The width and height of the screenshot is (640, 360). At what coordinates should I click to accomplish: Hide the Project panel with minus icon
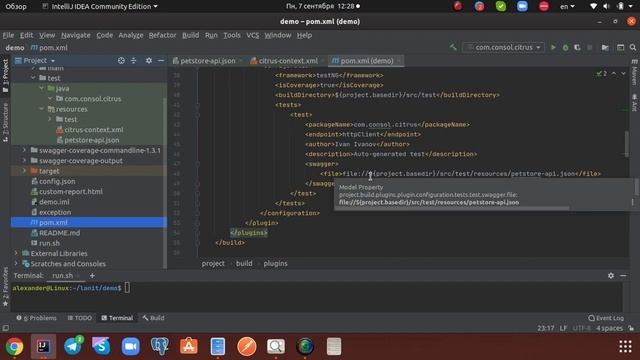(x=161, y=60)
